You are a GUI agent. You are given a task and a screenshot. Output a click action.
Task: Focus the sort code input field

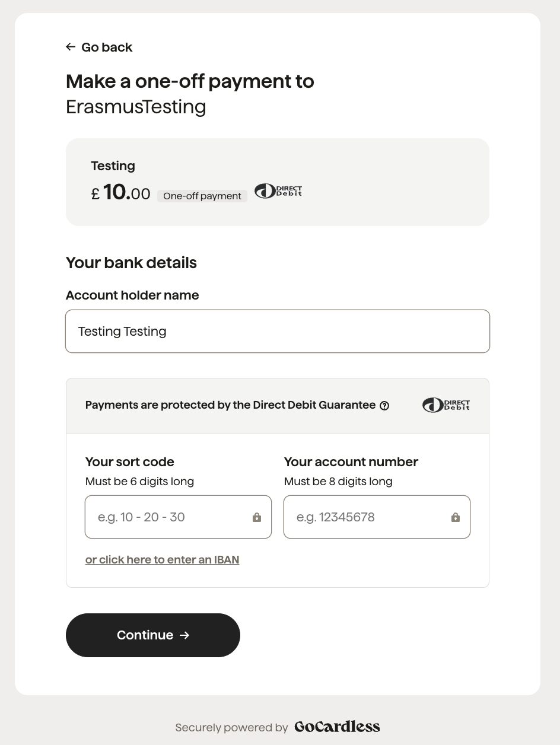[178, 517]
